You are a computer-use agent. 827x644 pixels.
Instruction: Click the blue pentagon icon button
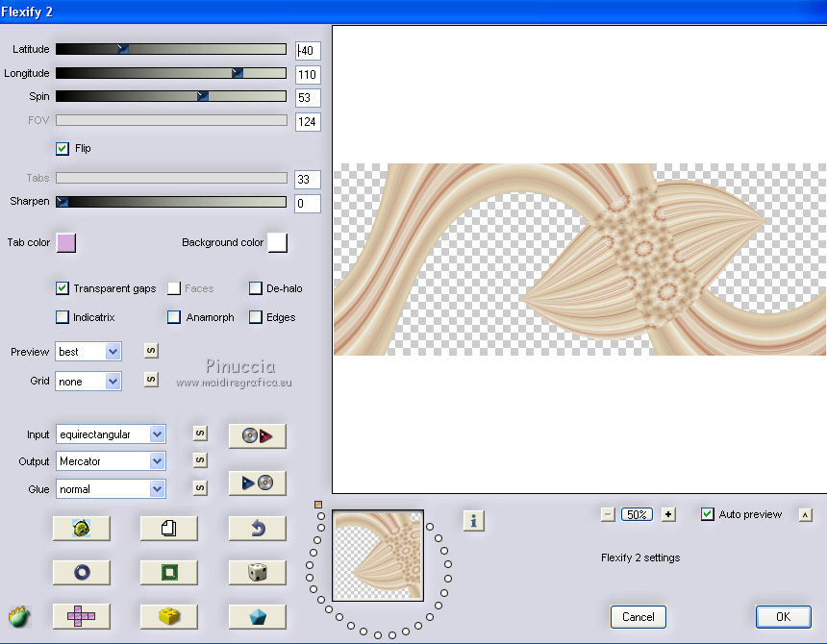click(258, 616)
